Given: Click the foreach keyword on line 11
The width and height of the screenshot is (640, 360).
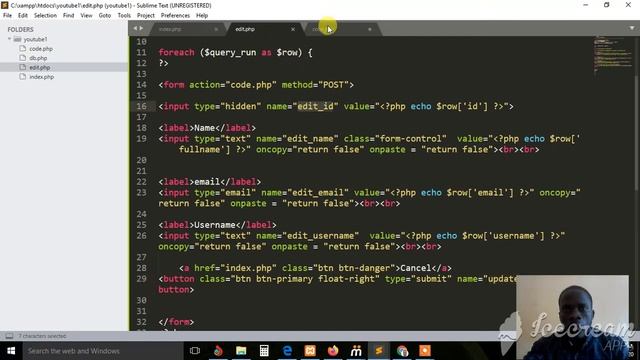Looking at the screenshot, I should (x=176, y=52).
